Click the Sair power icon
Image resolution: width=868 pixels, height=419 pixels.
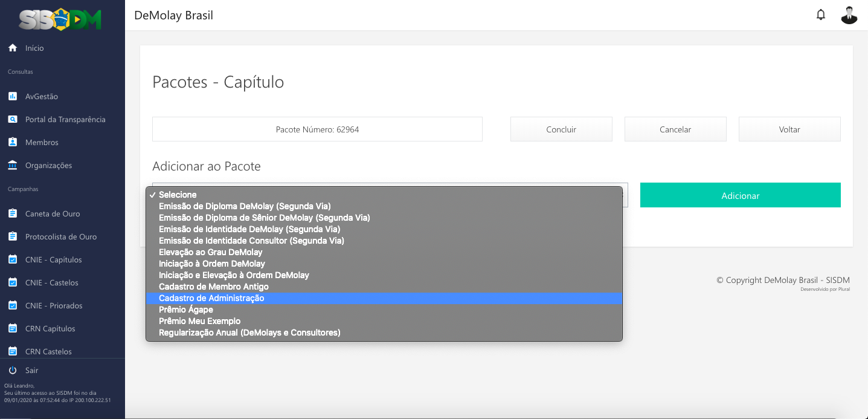click(x=13, y=370)
